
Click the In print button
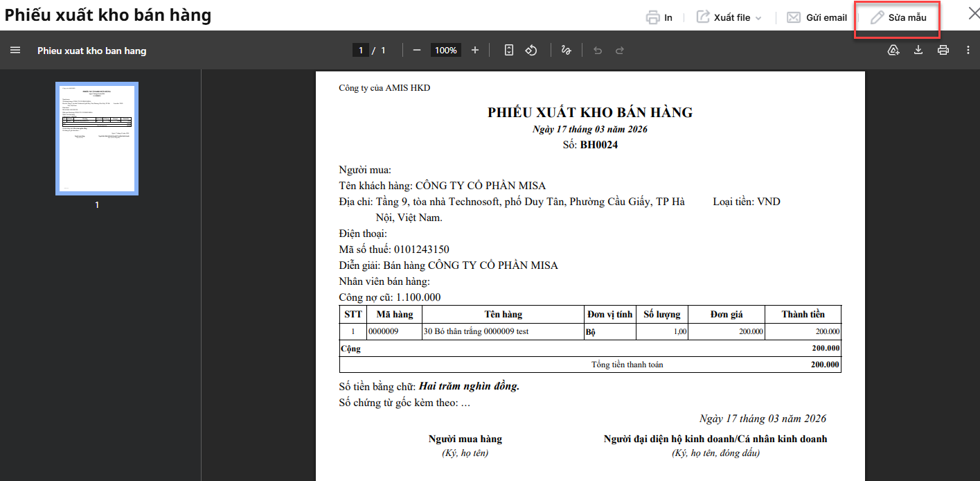[x=659, y=17]
